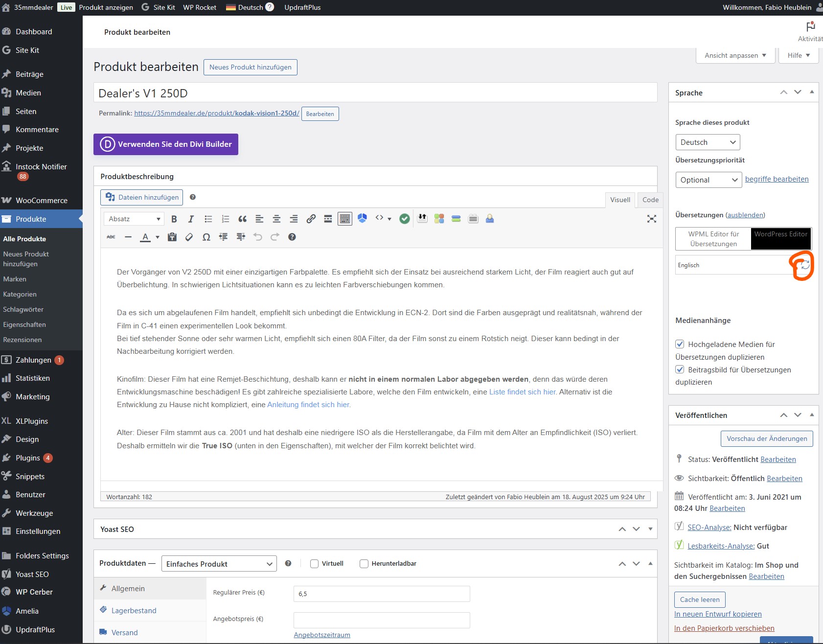
Task: Switch to the Visuell editor tab
Action: point(620,200)
